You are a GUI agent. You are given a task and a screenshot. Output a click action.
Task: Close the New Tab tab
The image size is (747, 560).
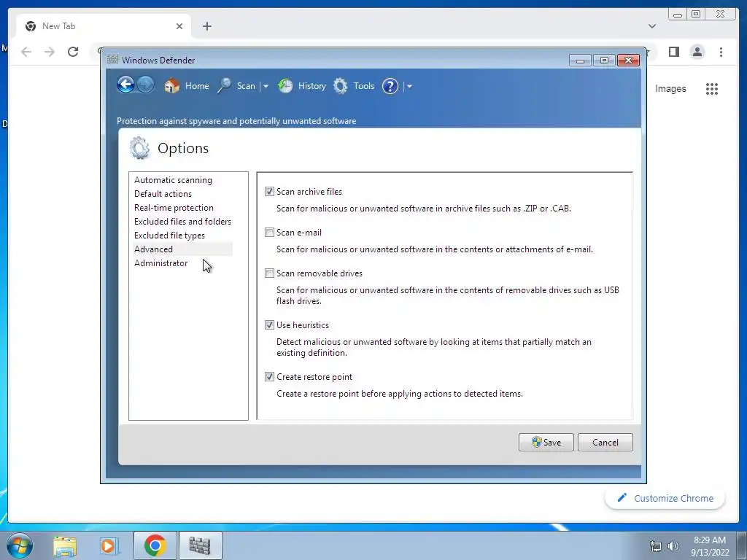pos(179,26)
